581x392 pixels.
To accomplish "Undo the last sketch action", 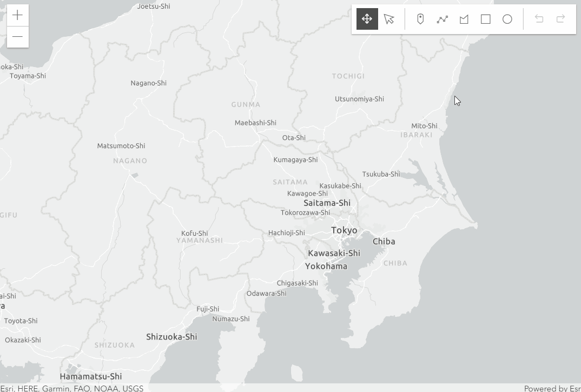I will point(539,19).
